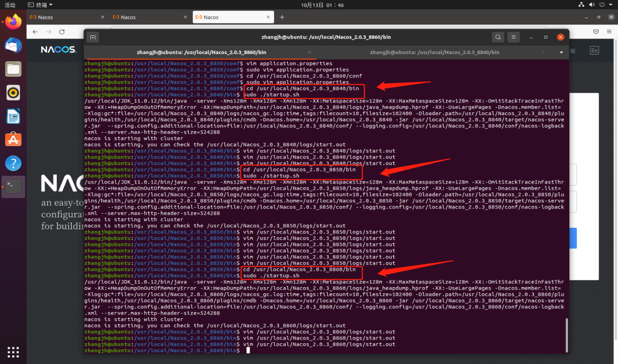Click the last 'vim /usr/local/Nacos_2.0.3_8860/logs/start.out' line

pyautogui.click(x=319, y=344)
